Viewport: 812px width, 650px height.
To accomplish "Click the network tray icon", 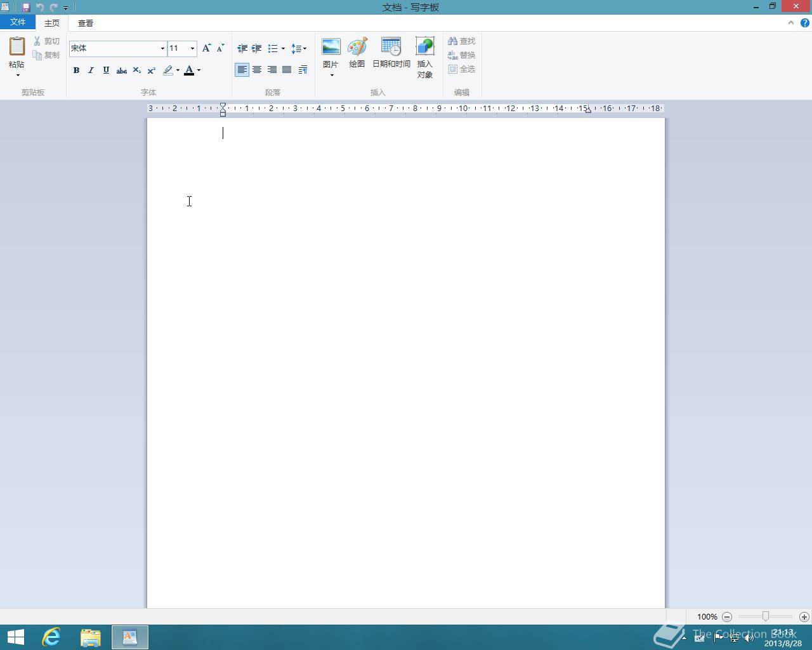I will pos(734,638).
